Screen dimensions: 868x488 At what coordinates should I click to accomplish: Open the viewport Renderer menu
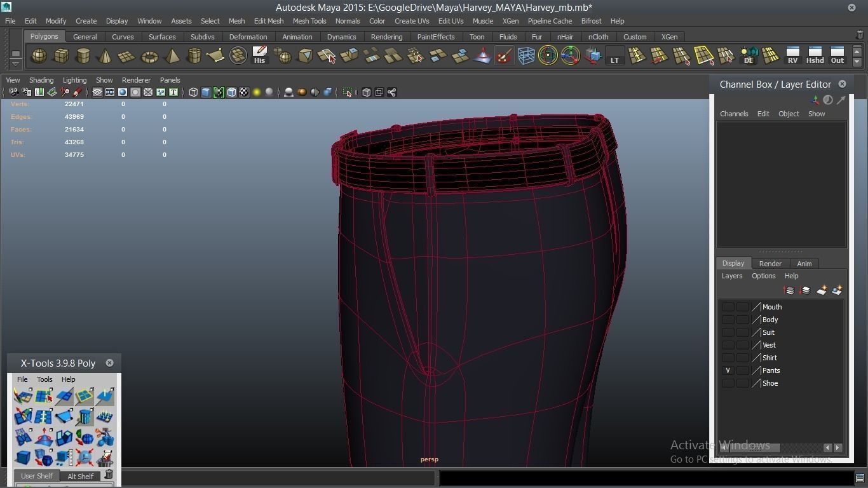(136, 80)
